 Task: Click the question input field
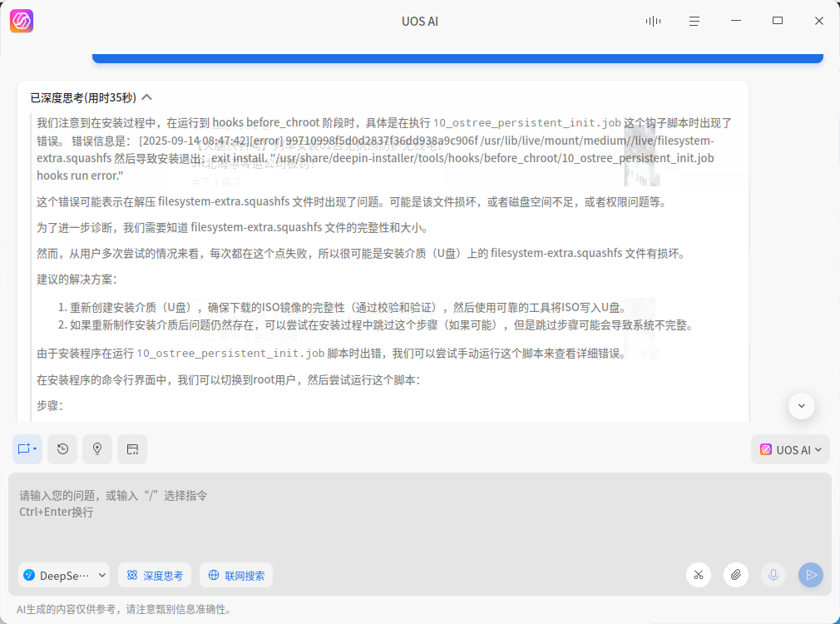click(x=419, y=516)
